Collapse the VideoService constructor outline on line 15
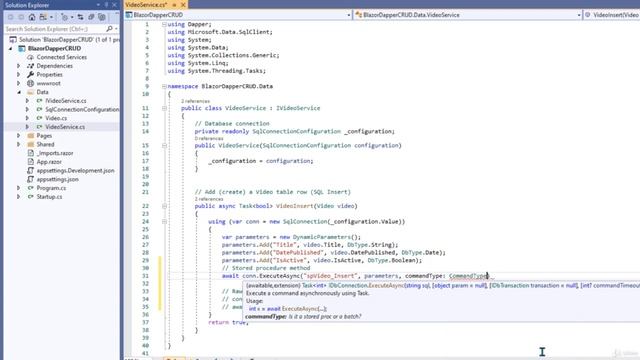Image resolution: width=640 pixels, height=360 pixels. (164, 146)
